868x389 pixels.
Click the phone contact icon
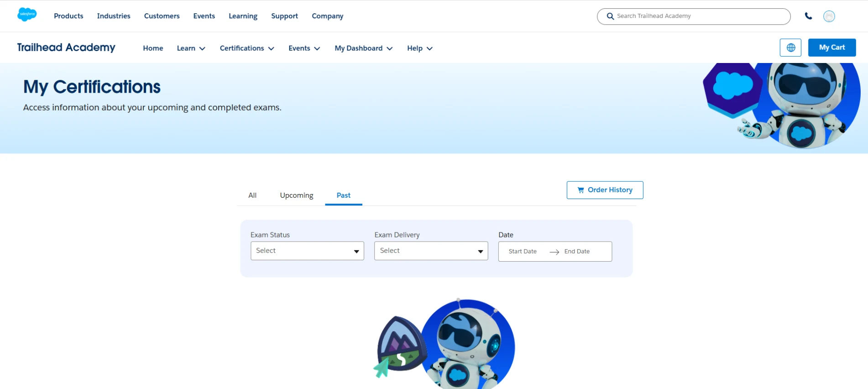(808, 16)
